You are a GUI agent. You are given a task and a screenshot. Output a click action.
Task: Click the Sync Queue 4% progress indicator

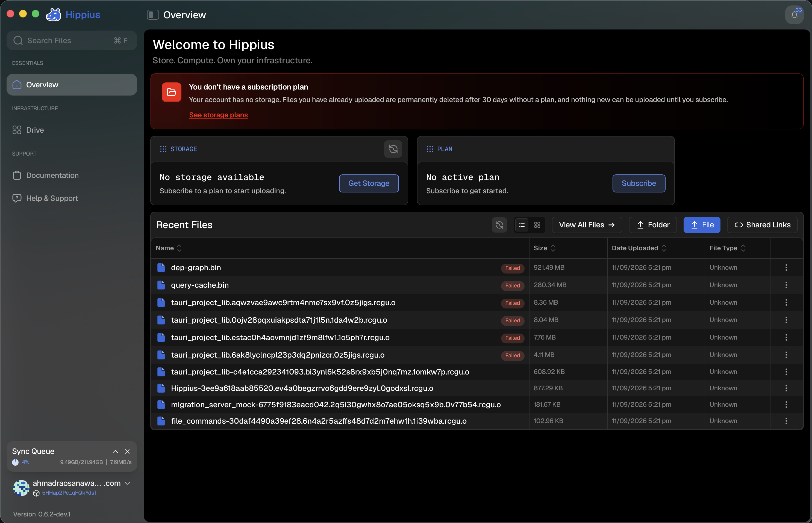click(x=21, y=462)
